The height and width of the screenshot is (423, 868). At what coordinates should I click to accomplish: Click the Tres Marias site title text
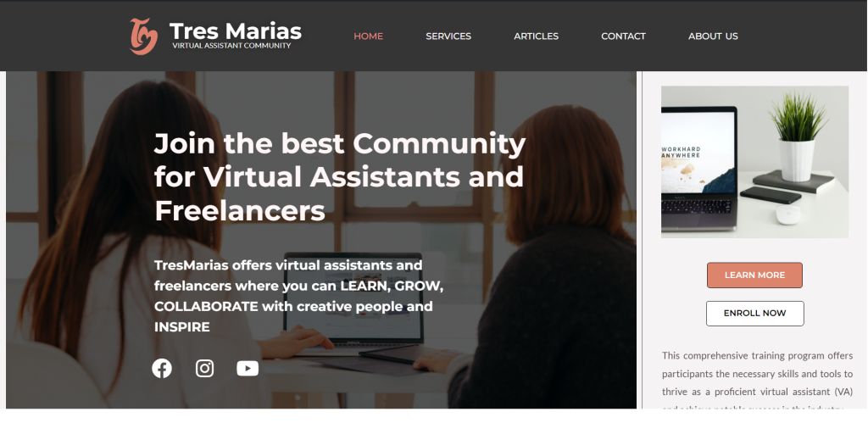[236, 31]
